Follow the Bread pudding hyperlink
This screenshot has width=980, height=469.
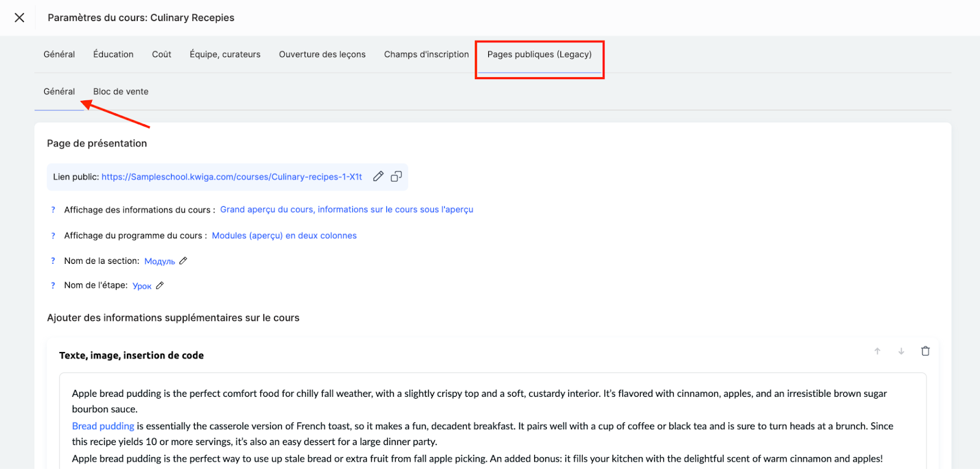pos(103,426)
